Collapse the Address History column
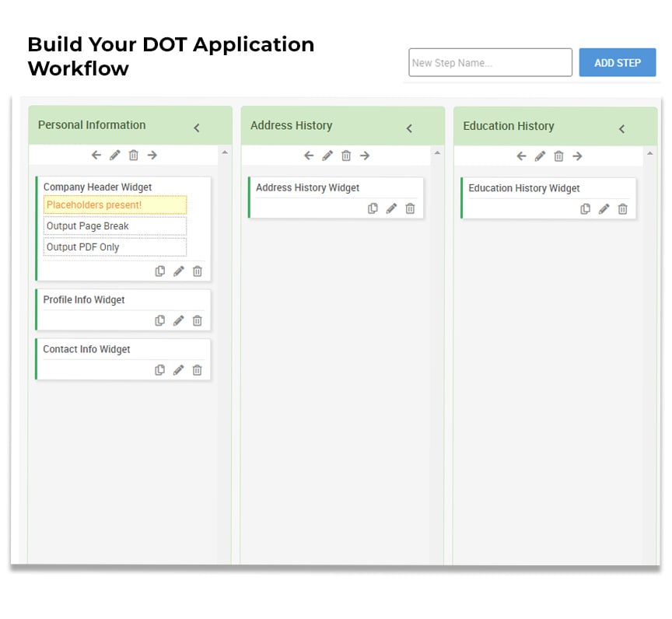 pyautogui.click(x=409, y=128)
